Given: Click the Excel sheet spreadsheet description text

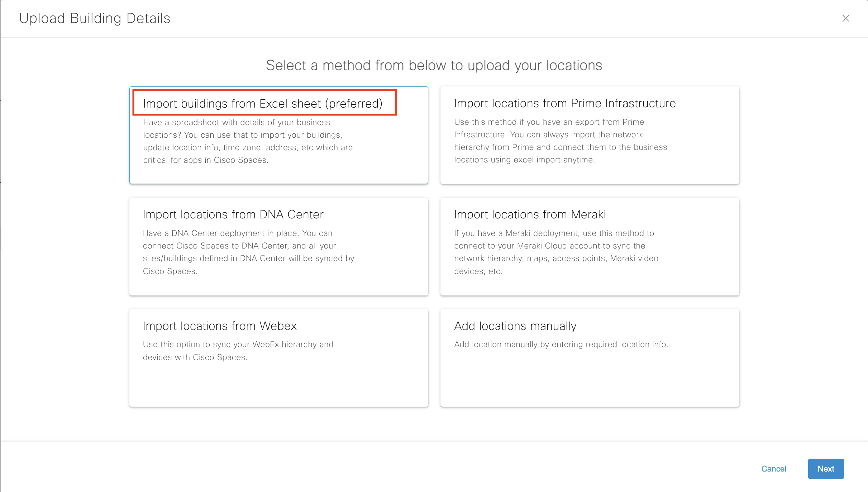Looking at the screenshot, I should point(248,141).
